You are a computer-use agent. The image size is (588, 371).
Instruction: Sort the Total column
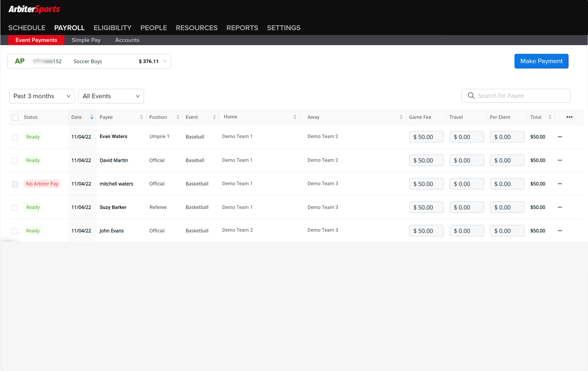click(x=549, y=117)
